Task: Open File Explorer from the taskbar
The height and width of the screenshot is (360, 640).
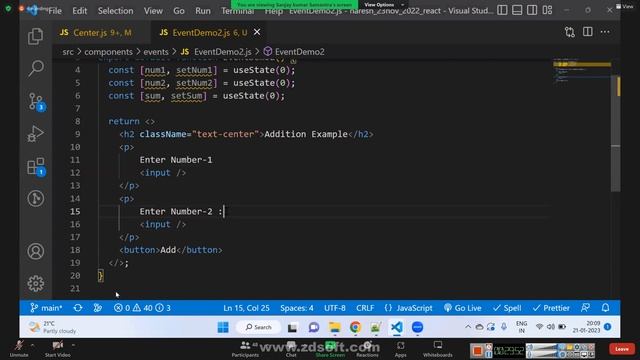Action: click(x=334, y=327)
